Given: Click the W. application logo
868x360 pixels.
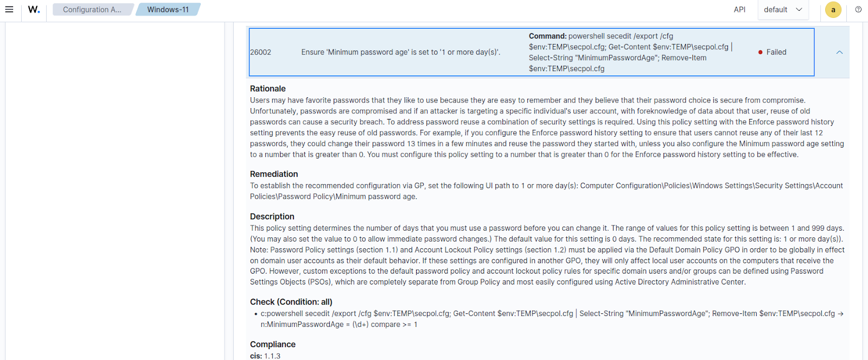Looking at the screenshot, I should tap(34, 9).
